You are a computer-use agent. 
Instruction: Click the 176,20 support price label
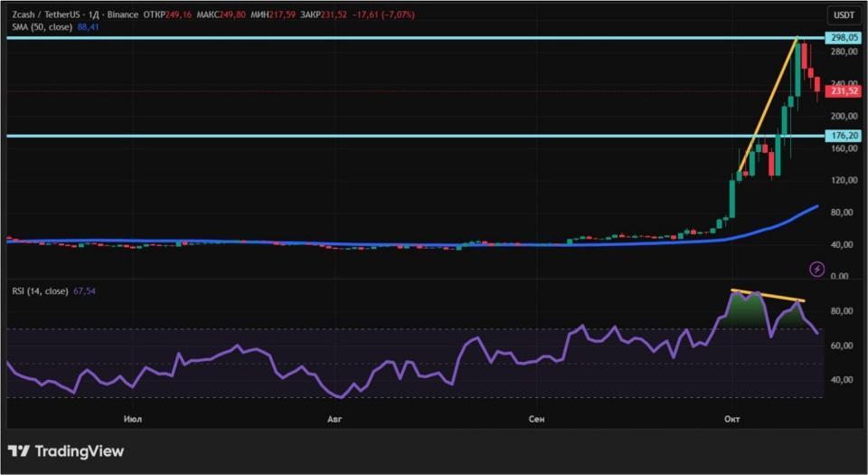tap(842, 136)
